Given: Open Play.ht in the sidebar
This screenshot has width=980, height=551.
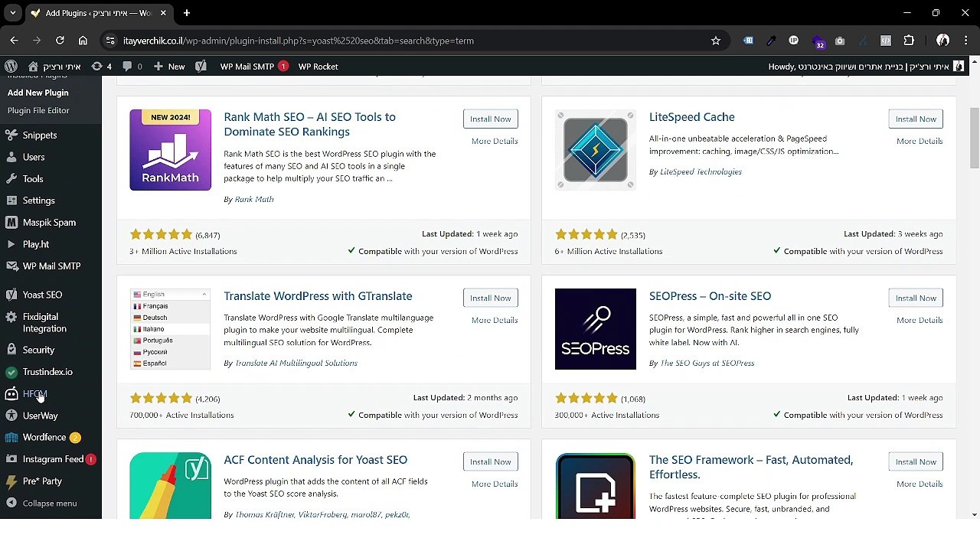Looking at the screenshot, I should pyautogui.click(x=35, y=244).
